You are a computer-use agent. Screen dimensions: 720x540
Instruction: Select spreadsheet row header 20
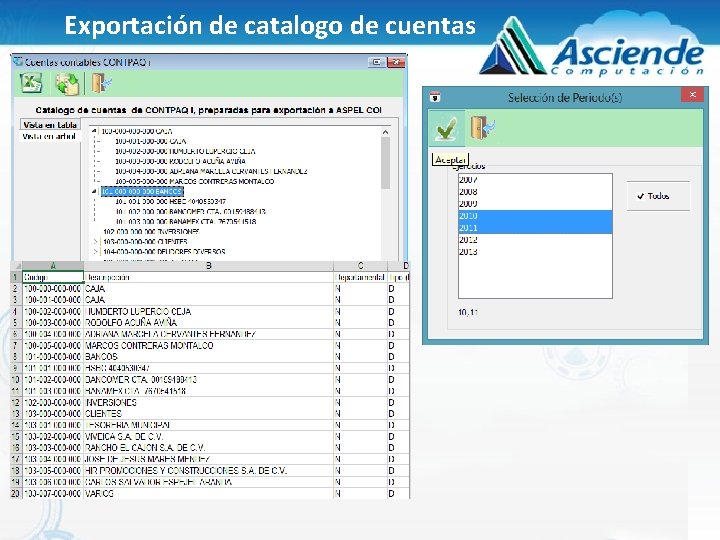[x=16, y=494]
